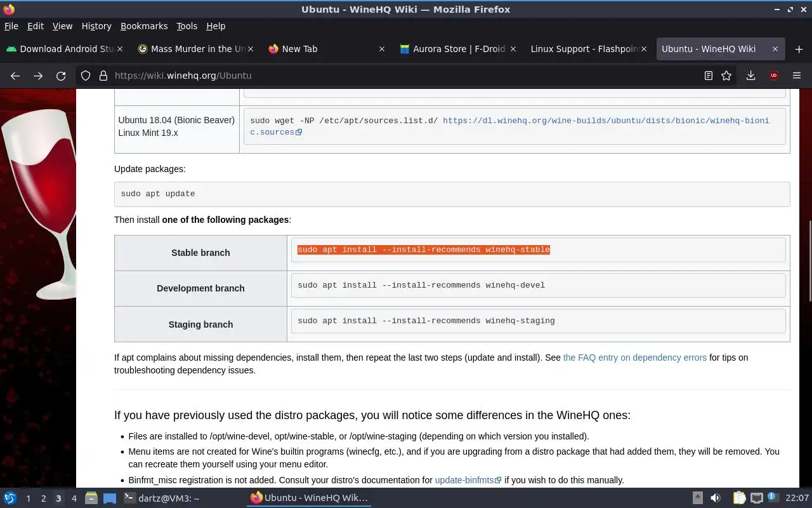Open the Tools menu
Screen dimensions: 812x508
187,26
